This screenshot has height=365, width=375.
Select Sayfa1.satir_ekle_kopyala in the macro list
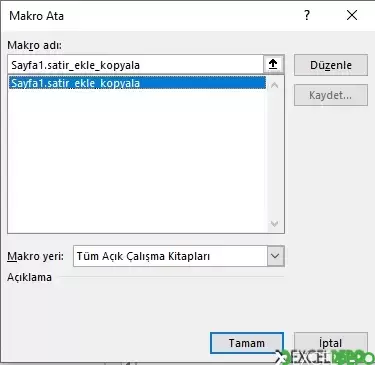[x=137, y=83]
